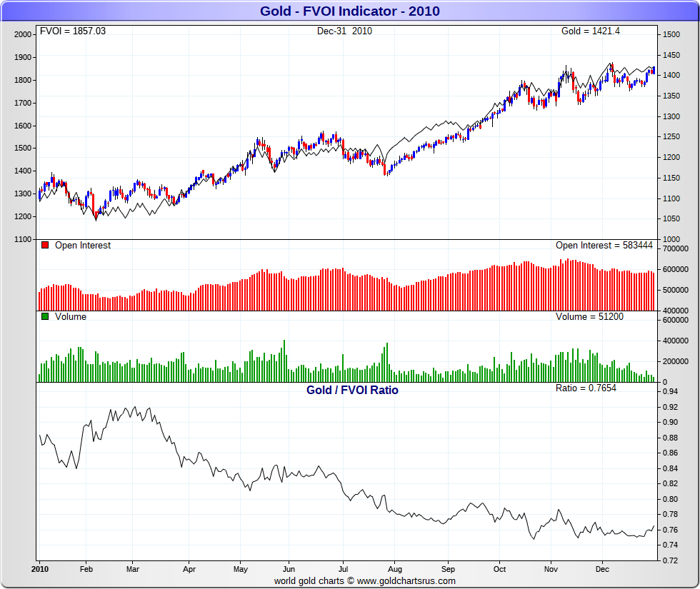The image size is (700, 589).
Task: Click the last candlestick at end of December
Action: 654,70
